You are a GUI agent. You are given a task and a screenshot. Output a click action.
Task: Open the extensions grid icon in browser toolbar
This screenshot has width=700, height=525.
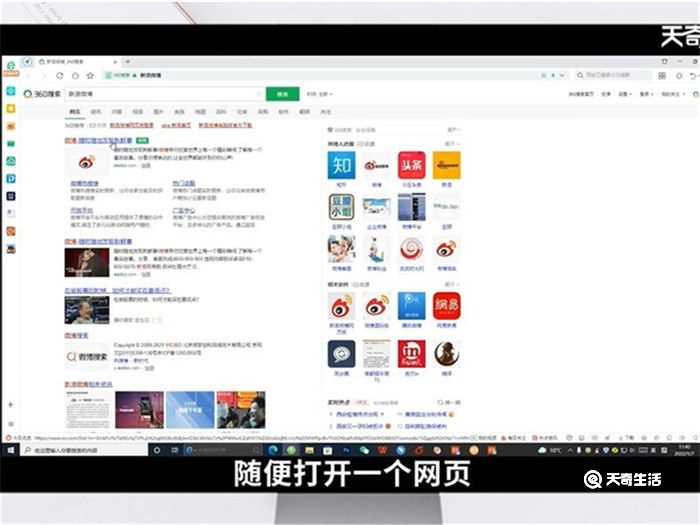click(x=662, y=75)
